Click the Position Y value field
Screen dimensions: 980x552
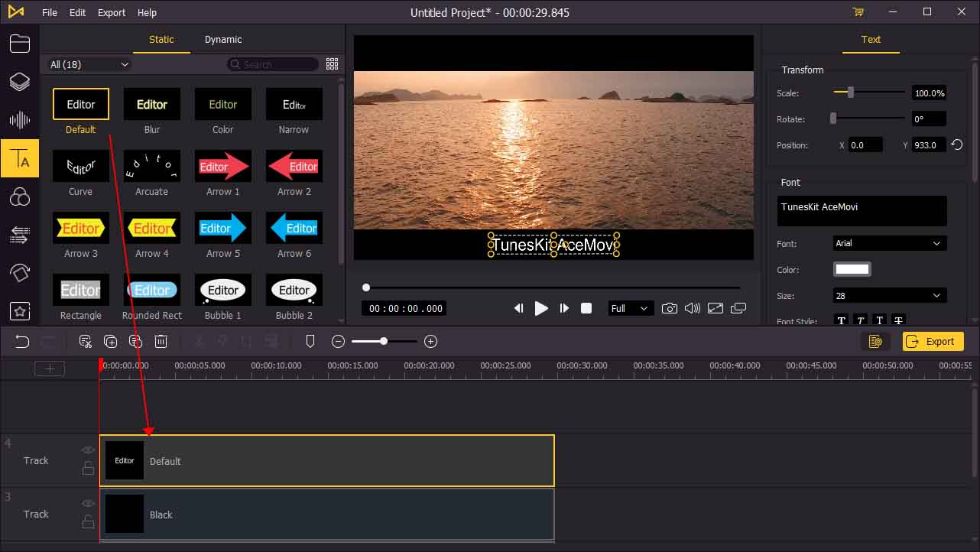928,144
